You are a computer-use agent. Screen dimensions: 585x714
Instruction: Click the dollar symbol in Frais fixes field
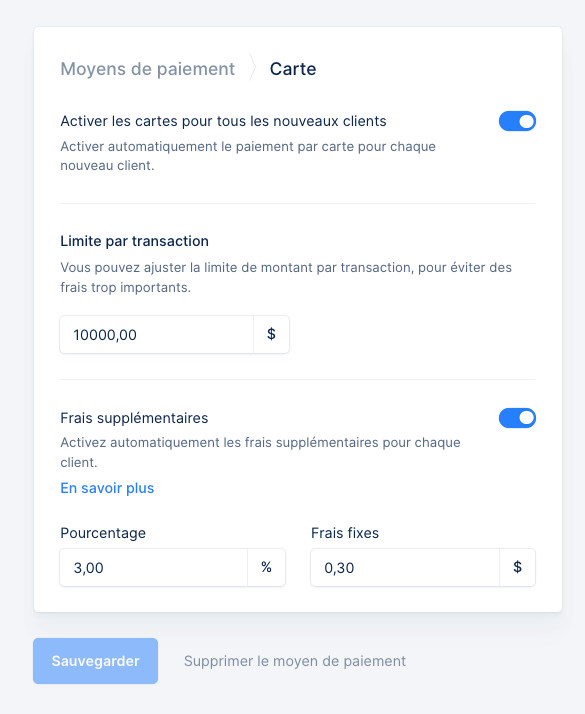517,567
